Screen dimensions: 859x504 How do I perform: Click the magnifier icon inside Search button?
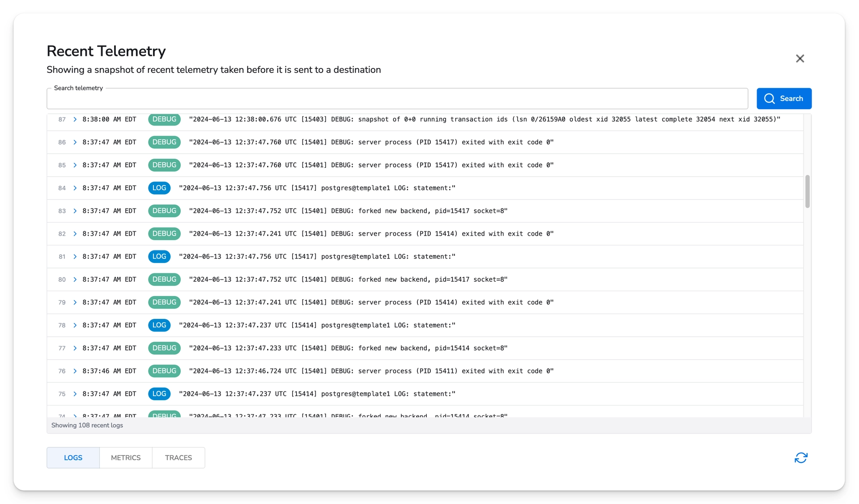(x=770, y=98)
